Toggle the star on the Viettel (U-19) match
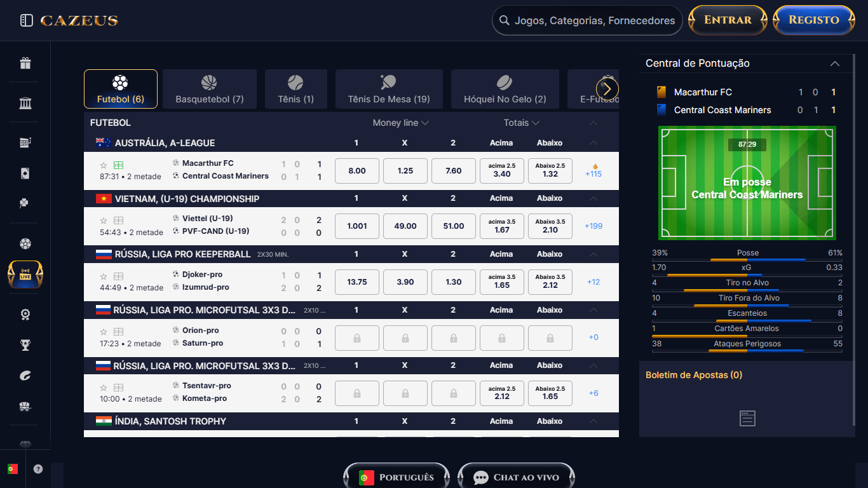Screen dimensions: 868x488 click(x=104, y=220)
